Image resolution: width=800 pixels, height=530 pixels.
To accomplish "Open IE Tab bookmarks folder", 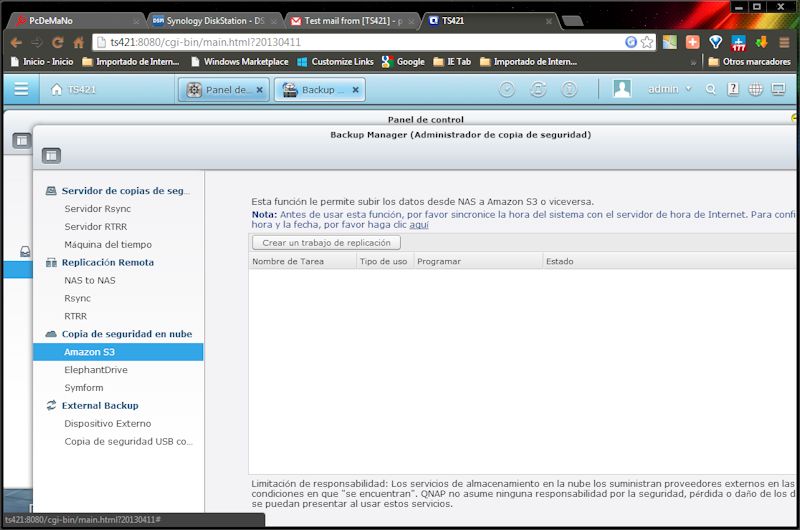I will (x=452, y=62).
